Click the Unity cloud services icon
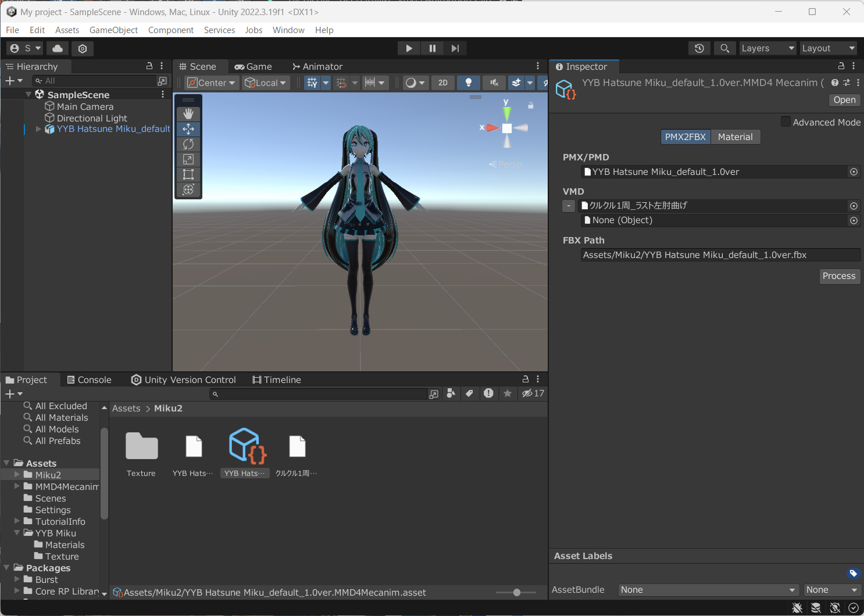The height and width of the screenshot is (616, 864). coord(56,48)
